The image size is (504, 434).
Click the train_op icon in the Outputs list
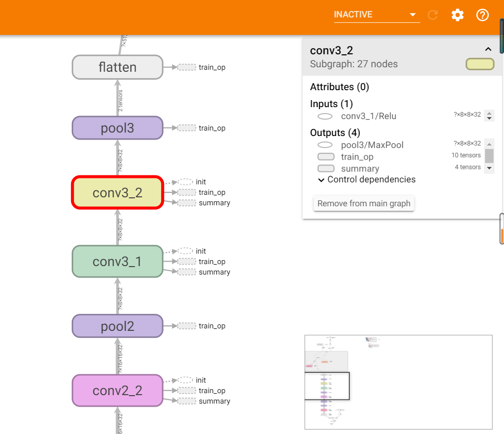click(325, 157)
